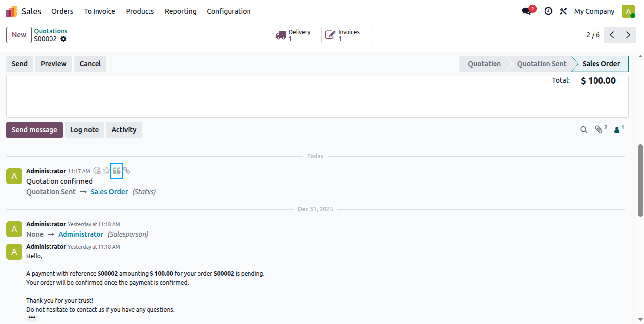The height and width of the screenshot is (324, 644).
Task: Add a reaction to Quotation confirmed message
Action: click(x=97, y=170)
